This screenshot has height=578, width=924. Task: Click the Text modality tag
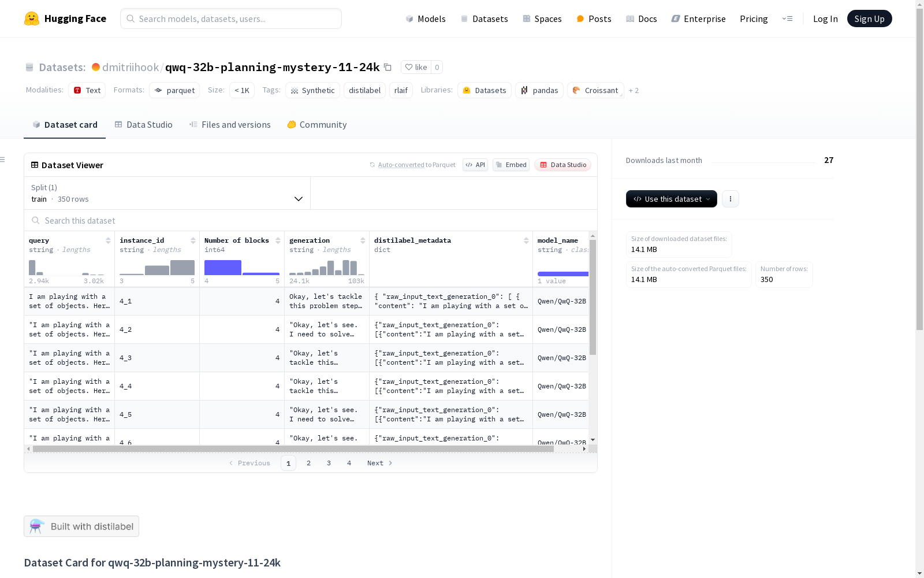tap(87, 90)
